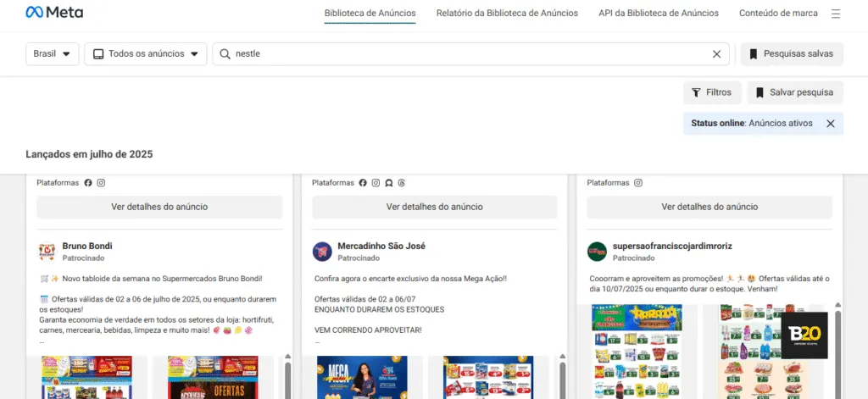Click the Meta logo
The image size is (868, 399).
(54, 12)
